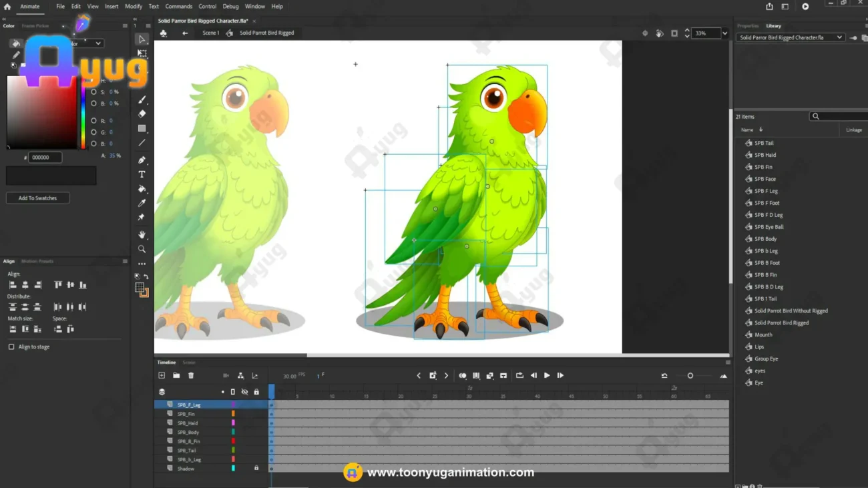Select the Text tool in toolbar

pos(142,174)
